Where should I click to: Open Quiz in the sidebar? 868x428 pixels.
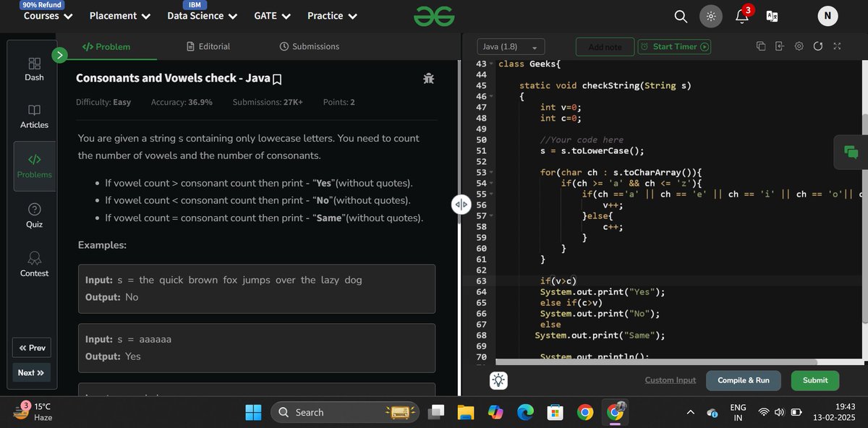[x=34, y=215]
